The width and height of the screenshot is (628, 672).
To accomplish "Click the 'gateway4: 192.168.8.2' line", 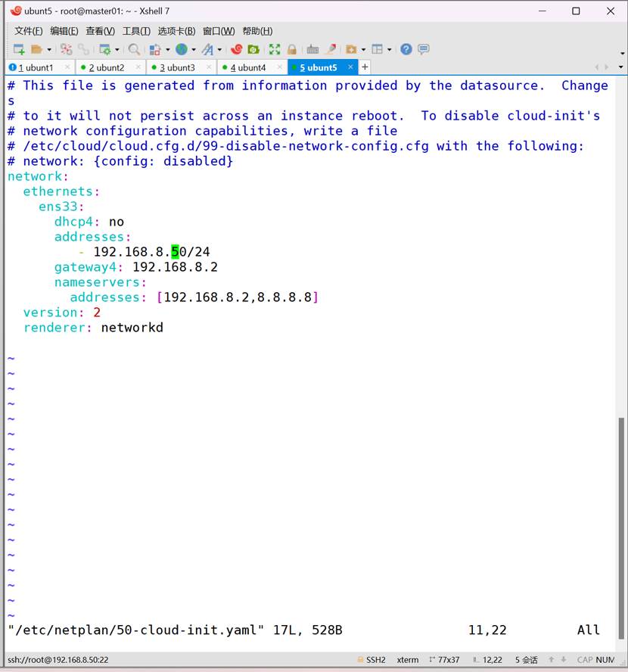I will point(135,267).
